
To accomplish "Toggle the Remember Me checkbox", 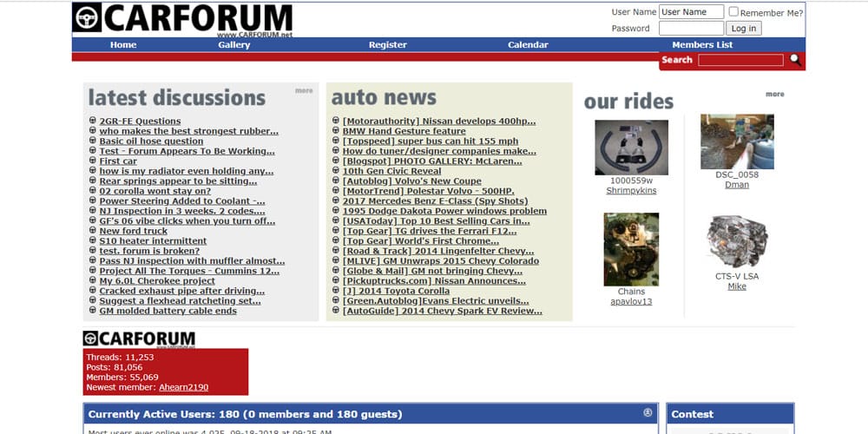I will click(733, 11).
